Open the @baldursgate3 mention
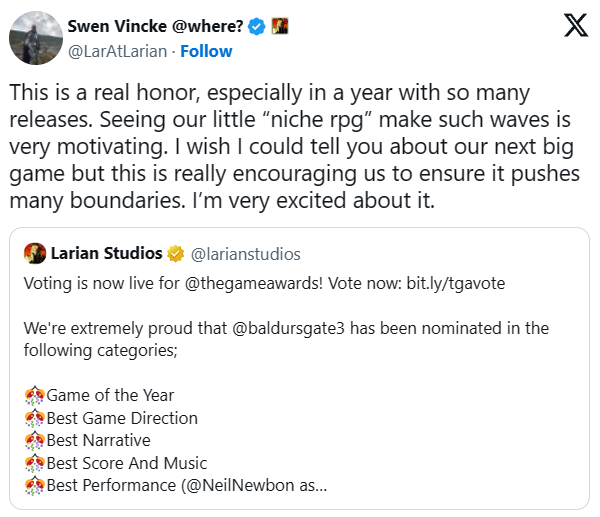 [x=292, y=328]
